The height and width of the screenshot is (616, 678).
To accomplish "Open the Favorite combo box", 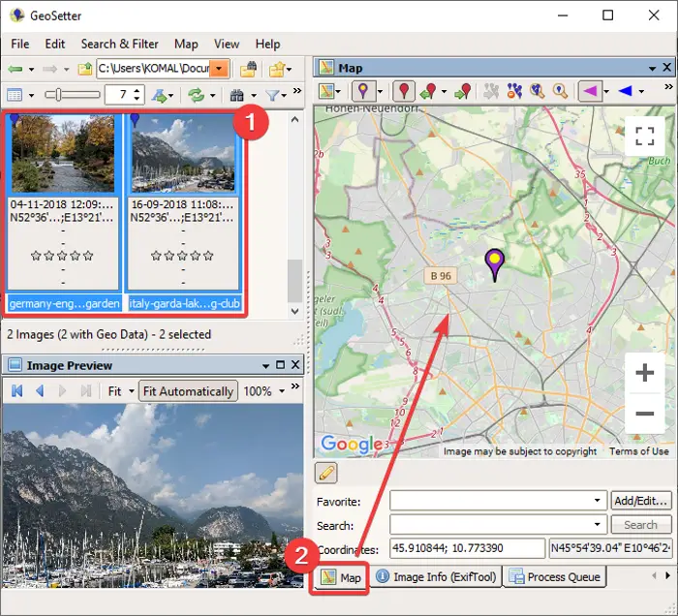I will 499,501.
